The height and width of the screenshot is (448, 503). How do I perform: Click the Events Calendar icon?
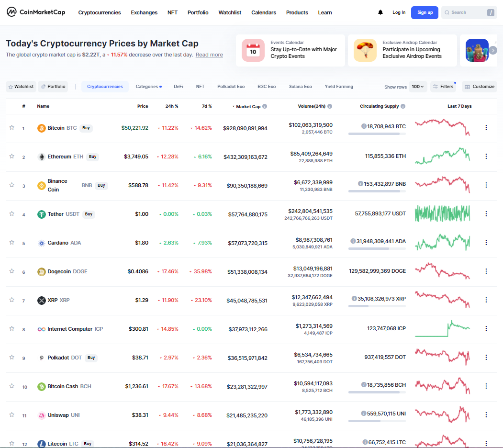(x=253, y=50)
